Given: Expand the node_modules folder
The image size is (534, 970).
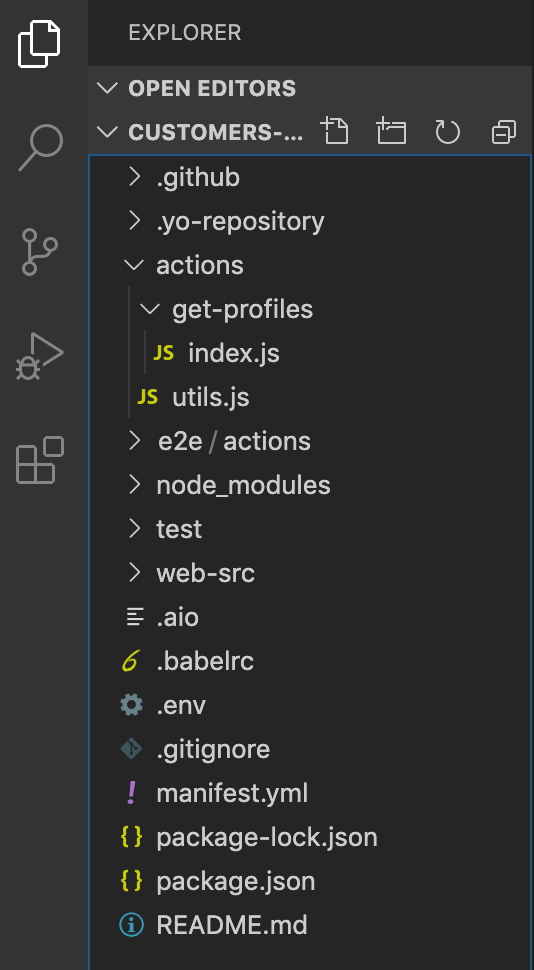Looking at the screenshot, I should click(x=134, y=485).
